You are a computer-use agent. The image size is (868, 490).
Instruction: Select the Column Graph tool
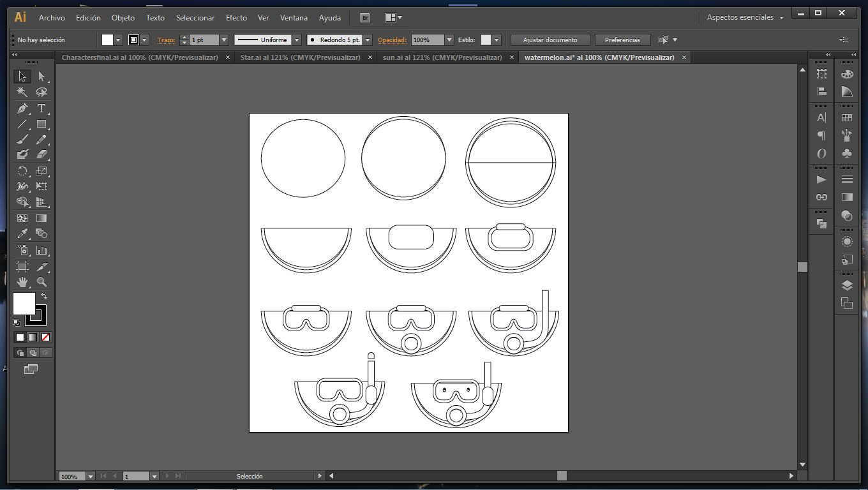(41, 250)
